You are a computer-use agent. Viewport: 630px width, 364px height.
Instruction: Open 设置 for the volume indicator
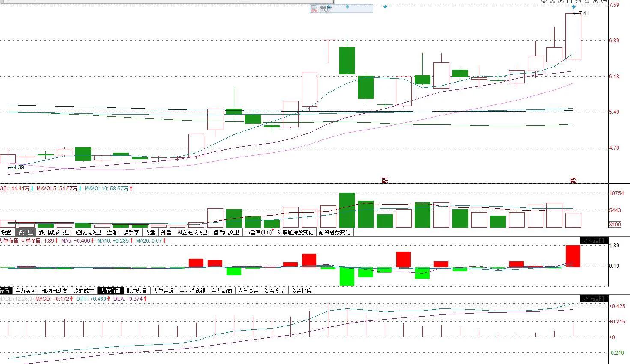click(6, 233)
